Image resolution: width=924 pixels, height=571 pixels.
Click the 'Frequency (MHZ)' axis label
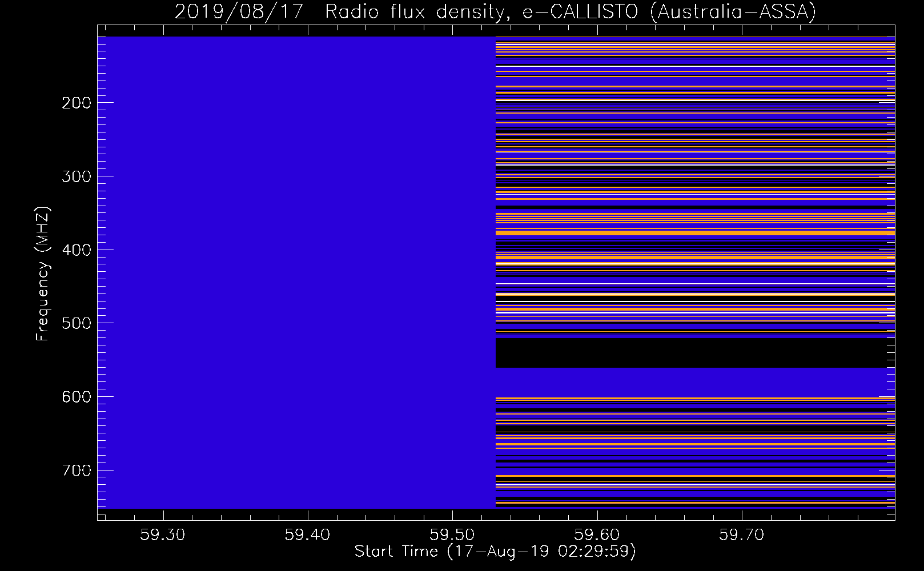coord(43,274)
